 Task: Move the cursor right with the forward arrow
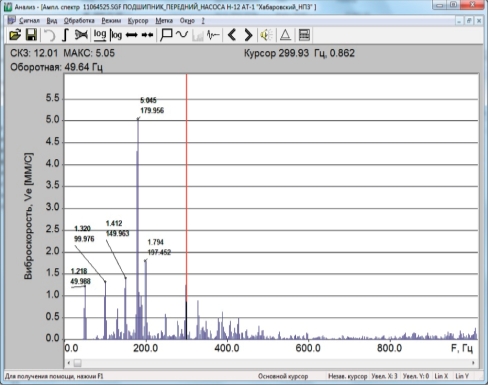(248, 35)
